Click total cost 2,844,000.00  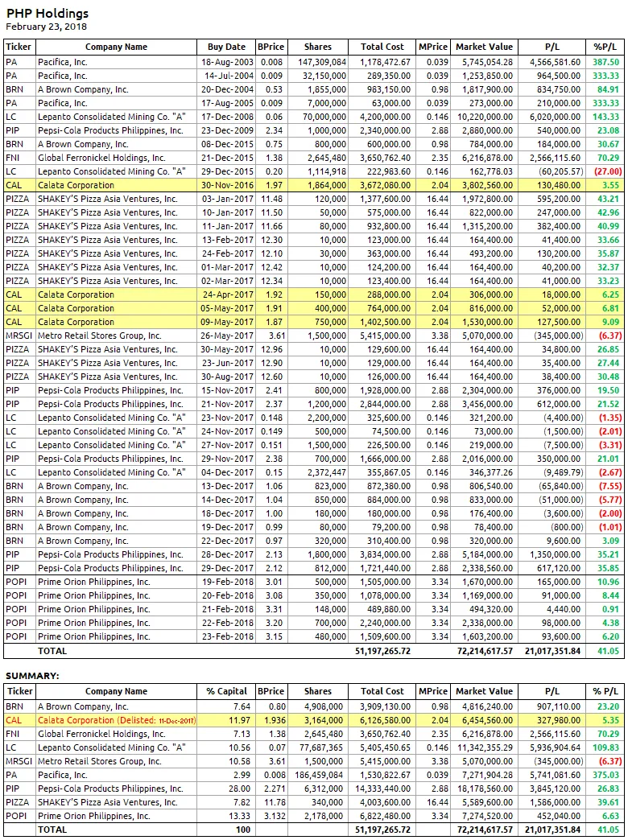[x=386, y=404]
